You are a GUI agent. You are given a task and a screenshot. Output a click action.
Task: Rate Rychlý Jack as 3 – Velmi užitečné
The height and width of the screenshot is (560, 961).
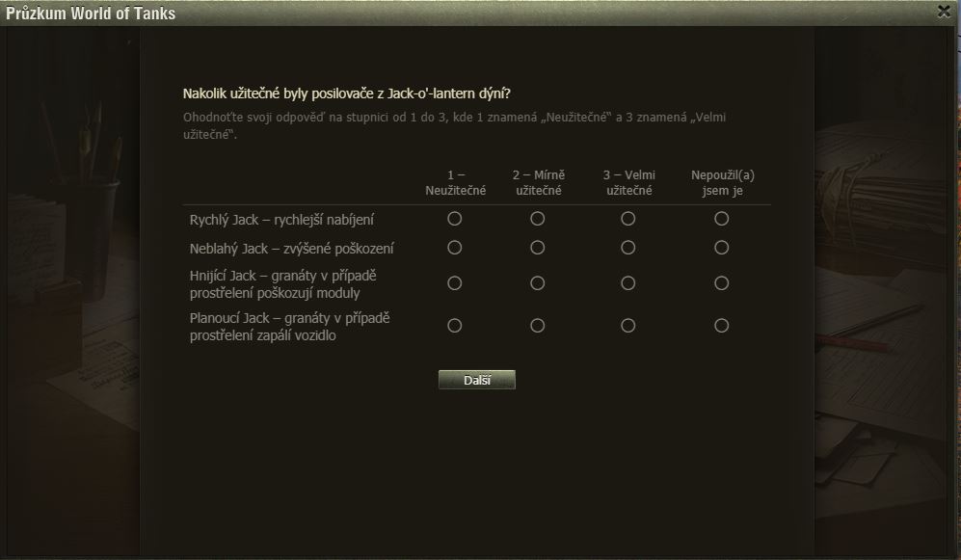click(x=627, y=219)
